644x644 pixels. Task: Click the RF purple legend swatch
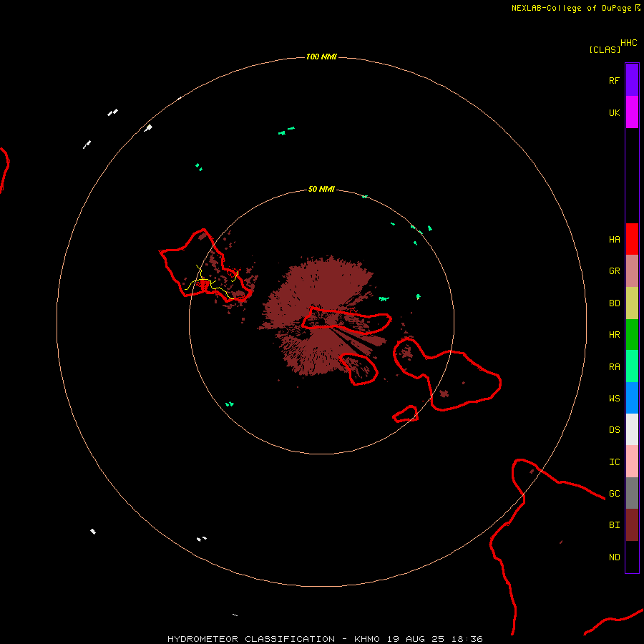tap(632, 80)
